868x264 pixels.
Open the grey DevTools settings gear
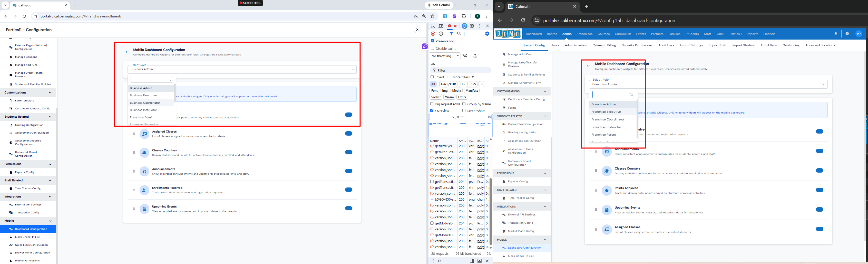[472, 26]
